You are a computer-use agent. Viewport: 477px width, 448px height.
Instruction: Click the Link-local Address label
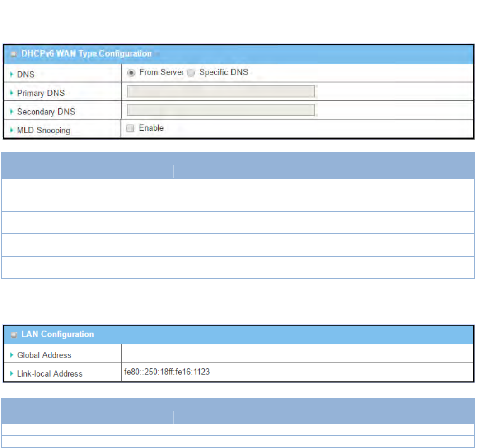(x=50, y=374)
